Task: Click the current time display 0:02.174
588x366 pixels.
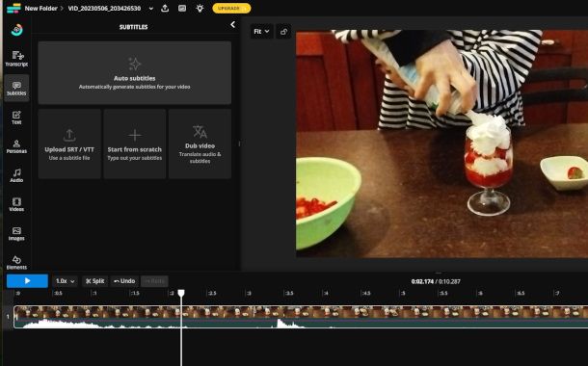Action: point(422,281)
